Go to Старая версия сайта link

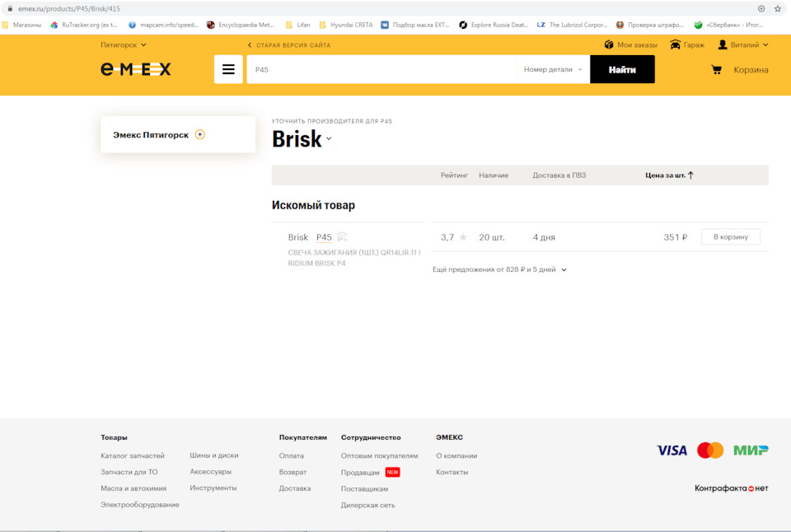pyautogui.click(x=289, y=45)
